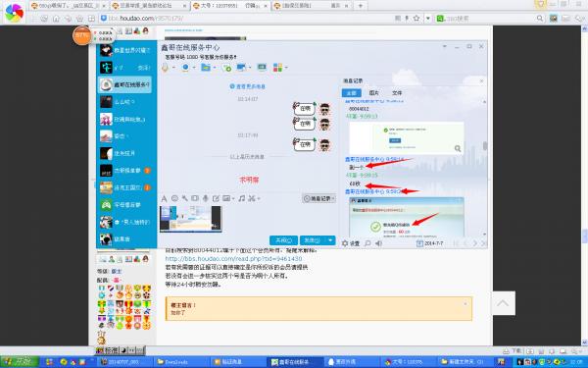The width and height of the screenshot is (588, 368).
Task: Click the 查看更多消息 link
Action: click(x=248, y=86)
